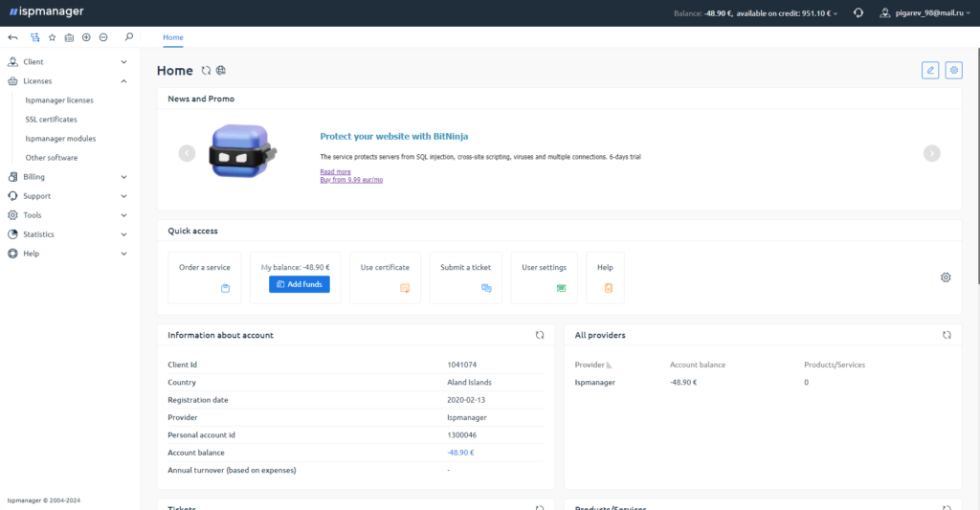This screenshot has width=980, height=510.
Task: Open the balance dropdown in header
Action: [x=756, y=13]
